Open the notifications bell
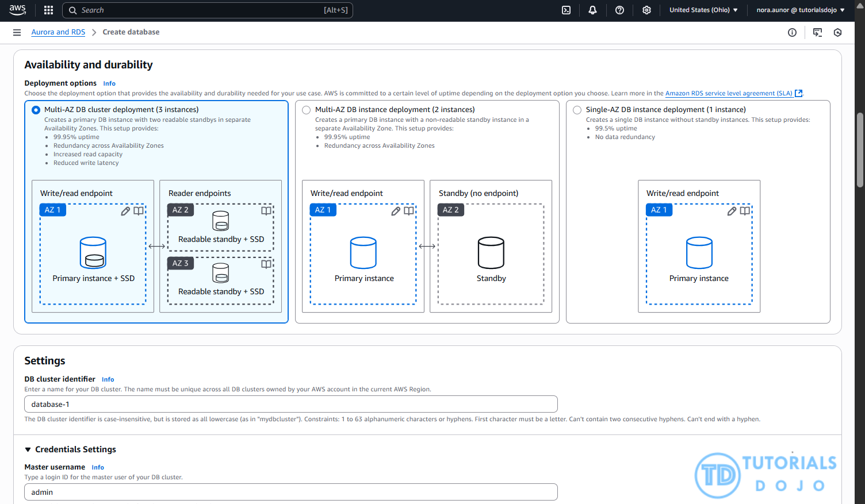Image resolution: width=865 pixels, height=504 pixels. tap(592, 10)
